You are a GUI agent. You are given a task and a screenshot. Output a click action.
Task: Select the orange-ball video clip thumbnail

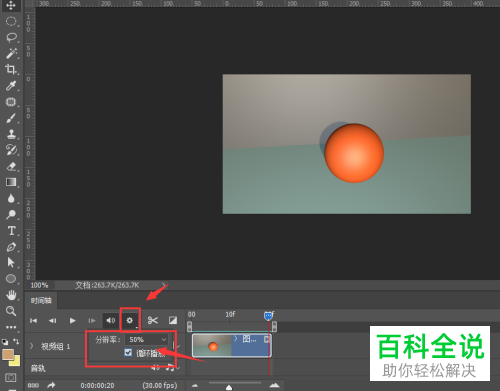click(212, 346)
